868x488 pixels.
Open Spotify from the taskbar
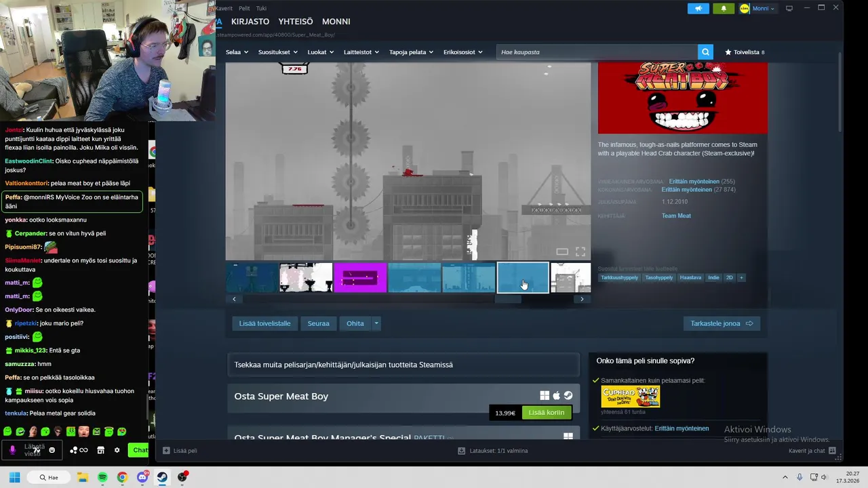click(102, 477)
